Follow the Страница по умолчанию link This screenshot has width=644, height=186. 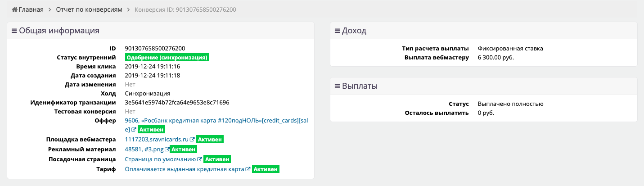click(160, 159)
